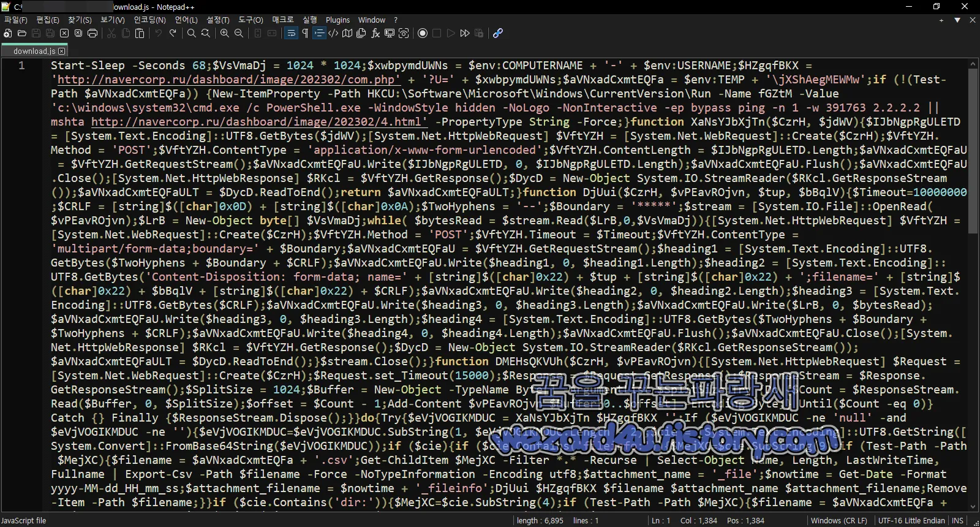This screenshot has height=527, width=980.
Task: Toggle word wrap in the toolbar
Action: tap(291, 33)
